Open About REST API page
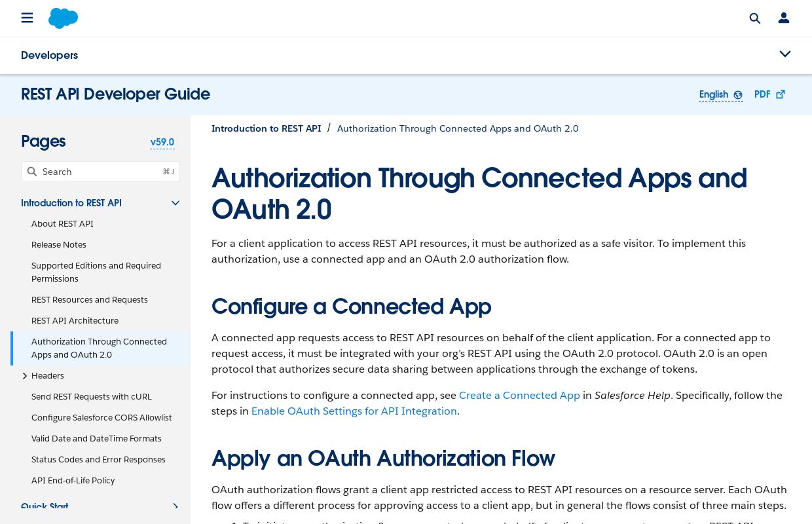This screenshot has width=812, height=524. 62,224
